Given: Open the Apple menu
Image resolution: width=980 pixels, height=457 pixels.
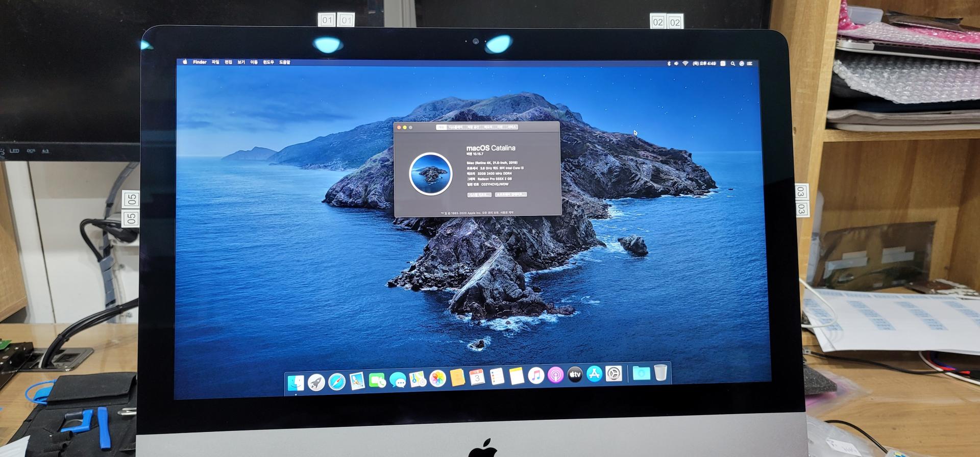Looking at the screenshot, I should click(x=185, y=62).
